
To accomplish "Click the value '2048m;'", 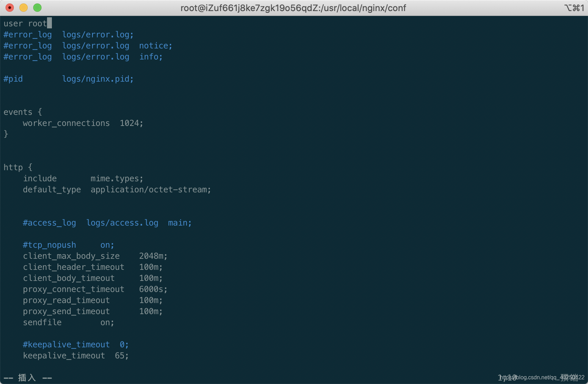I will click(153, 256).
